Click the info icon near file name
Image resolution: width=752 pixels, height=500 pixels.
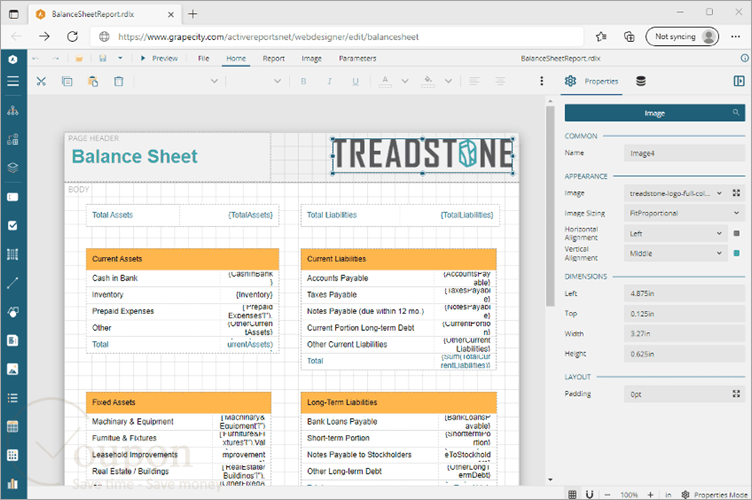744,58
